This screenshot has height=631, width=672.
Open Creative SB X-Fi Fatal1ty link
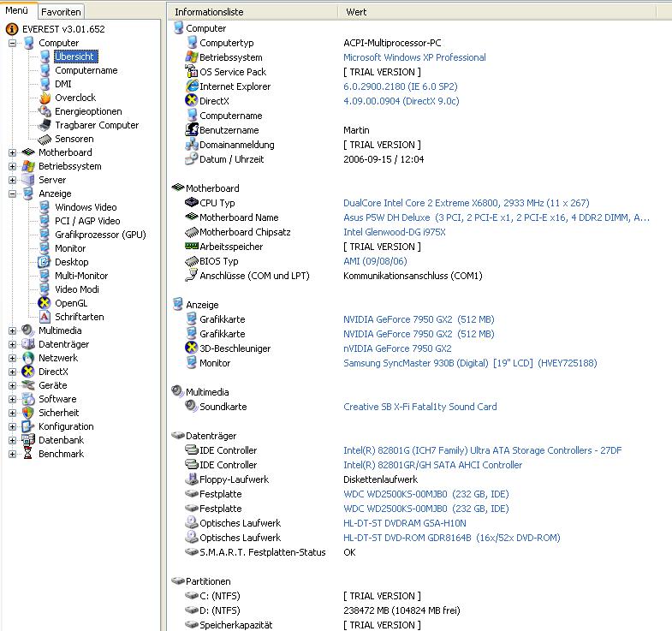[x=420, y=407]
